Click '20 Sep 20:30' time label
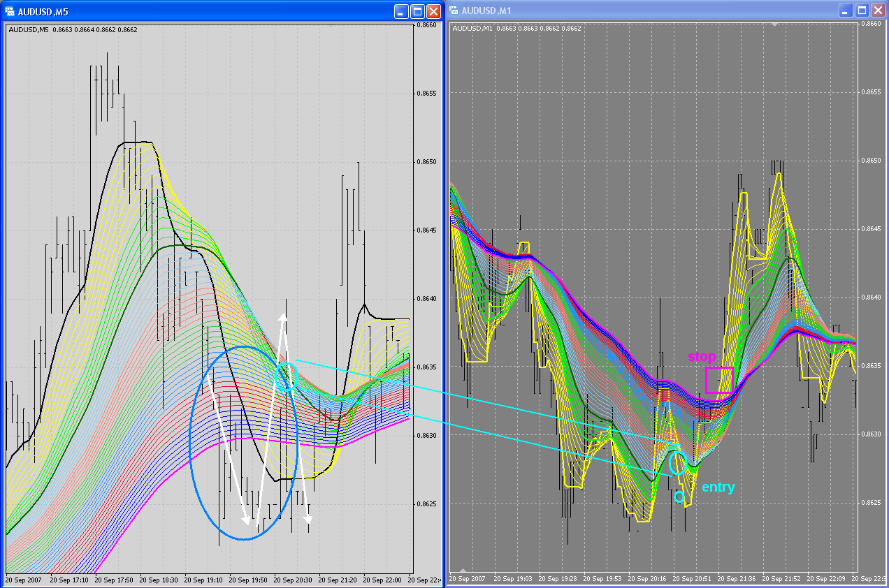The height and width of the screenshot is (588, 889). 293,580
